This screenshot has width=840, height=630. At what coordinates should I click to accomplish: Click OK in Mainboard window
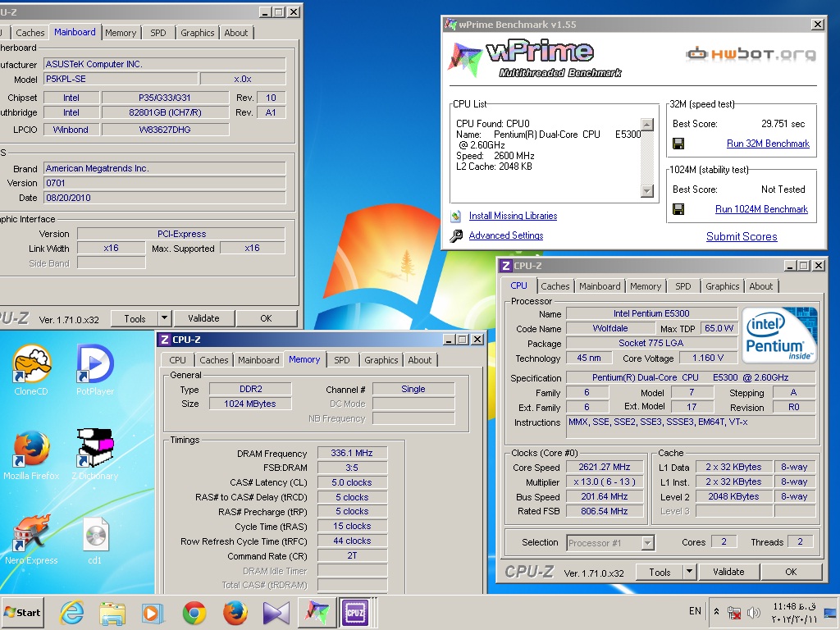click(267, 318)
